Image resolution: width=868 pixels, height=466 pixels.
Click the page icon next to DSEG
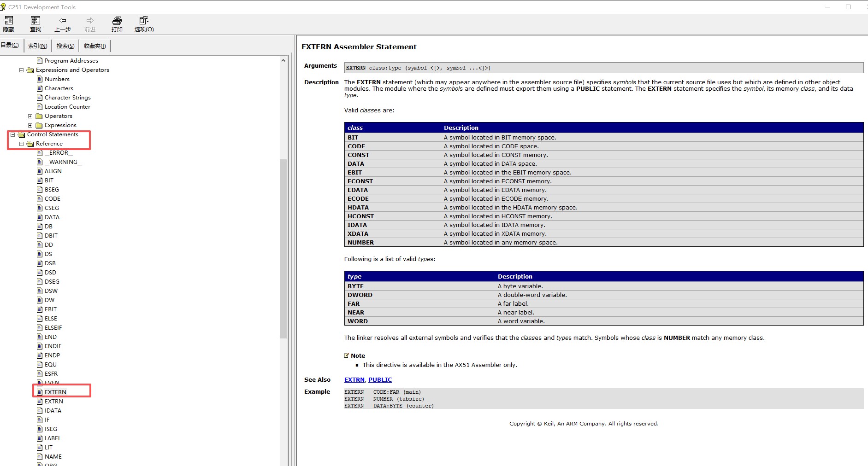click(x=40, y=282)
